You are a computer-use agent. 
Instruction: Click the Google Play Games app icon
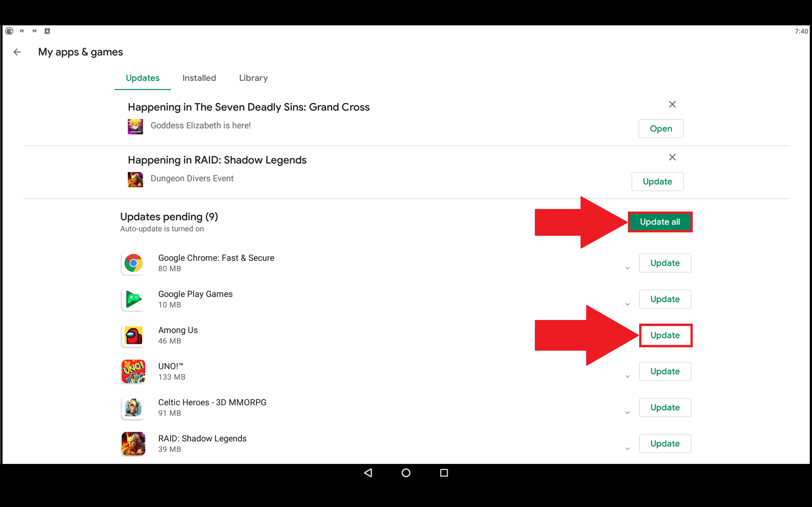point(133,299)
